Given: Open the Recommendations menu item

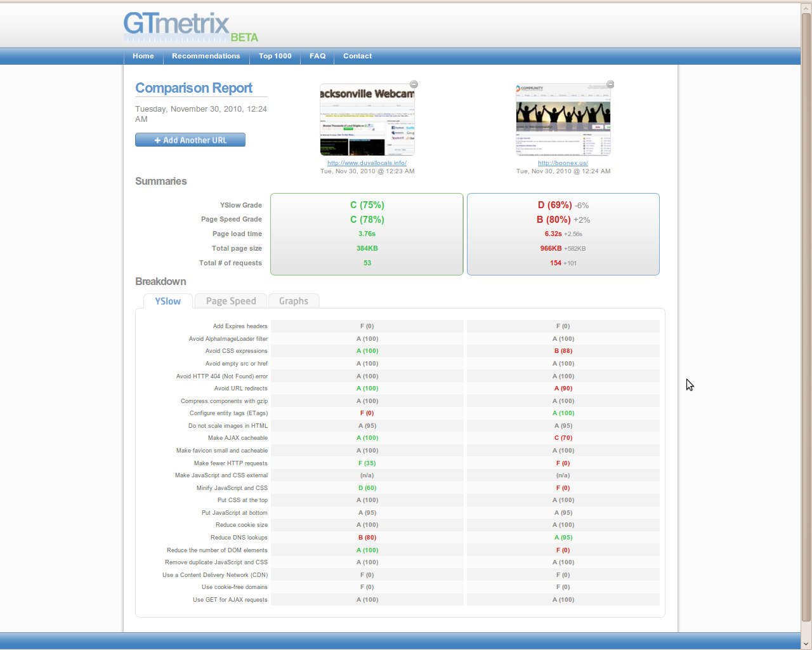Looking at the screenshot, I should tap(206, 56).
